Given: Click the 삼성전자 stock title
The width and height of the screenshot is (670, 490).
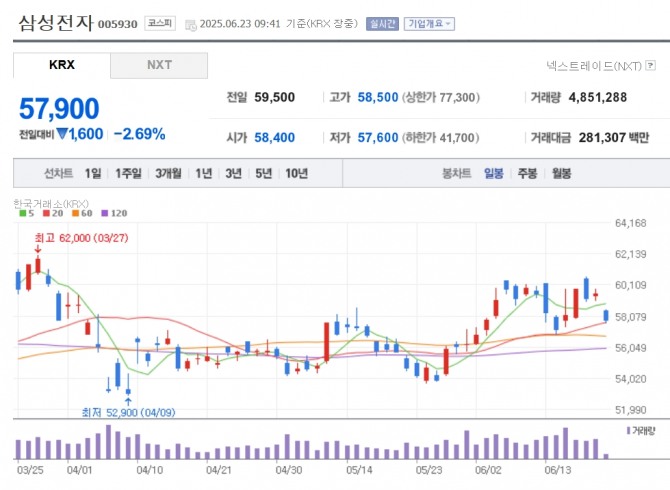Looking at the screenshot, I should [55, 23].
